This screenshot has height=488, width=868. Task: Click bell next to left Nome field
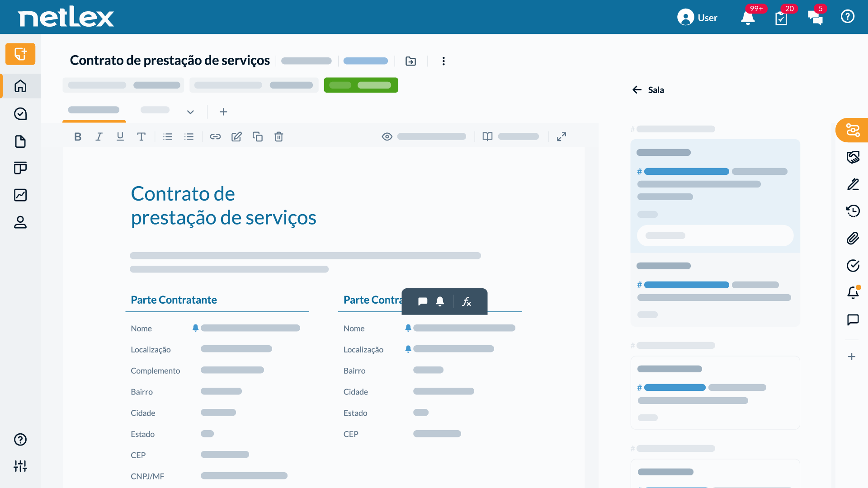(195, 328)
